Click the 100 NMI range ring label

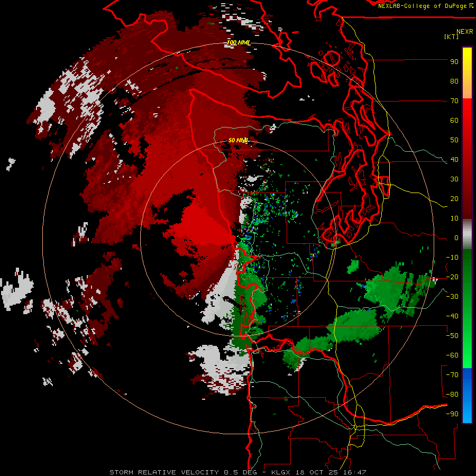point(239,42)
